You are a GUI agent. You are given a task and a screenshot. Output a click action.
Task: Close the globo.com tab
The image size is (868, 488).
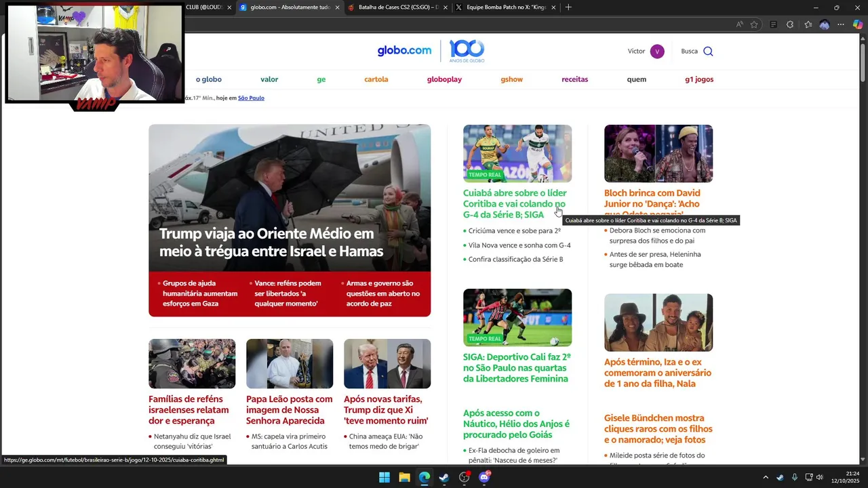337,7
